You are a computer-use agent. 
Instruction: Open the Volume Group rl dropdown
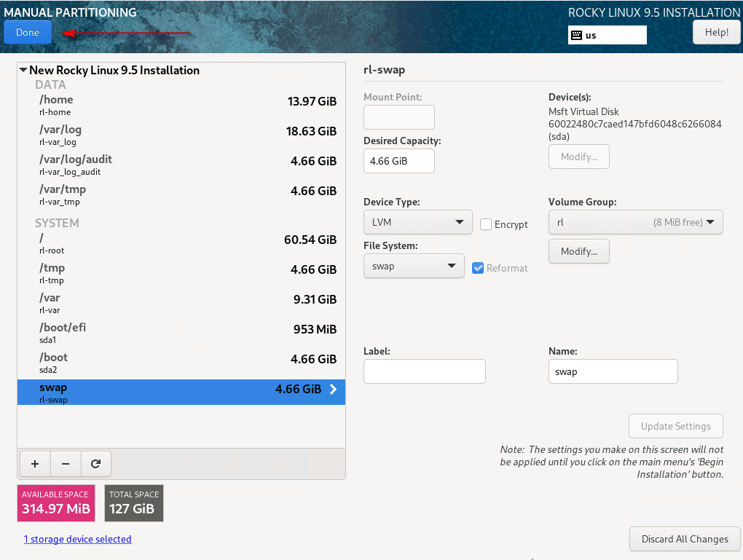(x=635, y=222)
